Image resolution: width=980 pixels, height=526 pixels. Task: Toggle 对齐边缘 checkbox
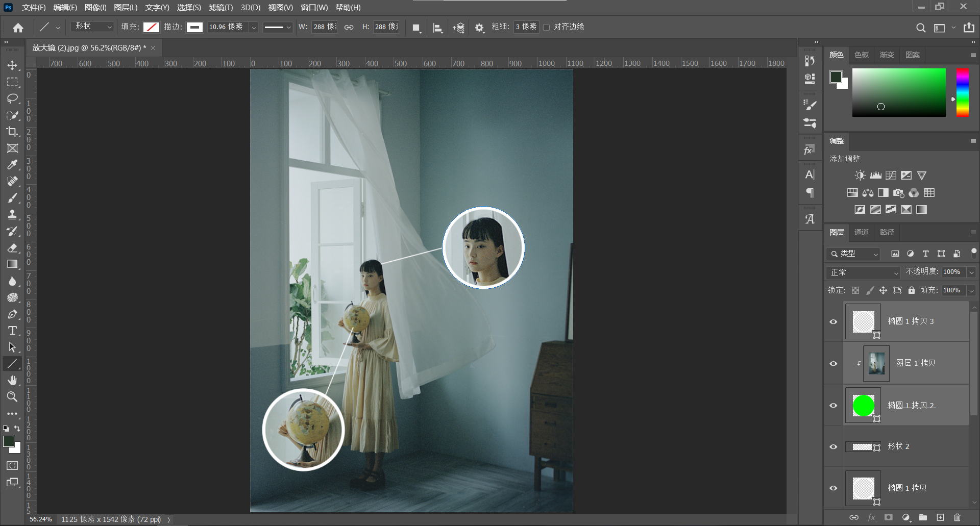[547, 27]
